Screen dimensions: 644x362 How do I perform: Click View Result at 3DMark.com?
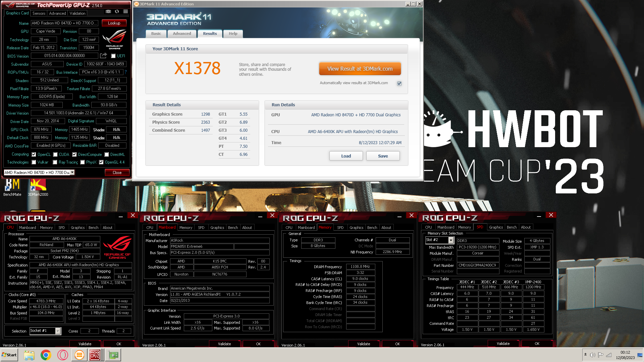360,69
